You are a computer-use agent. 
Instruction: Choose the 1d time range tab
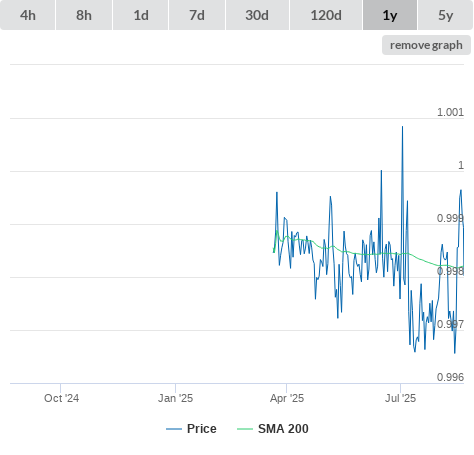coord(141,15)
